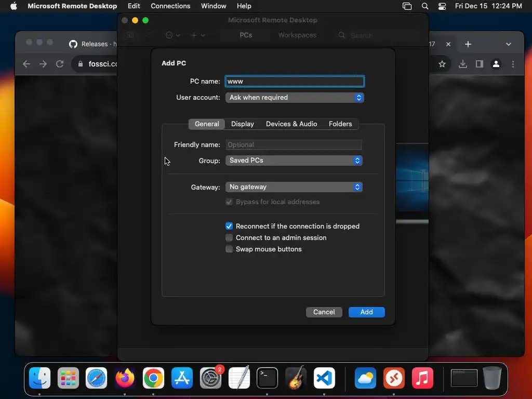Screen dimensions: 532x399
Task: Open the minimized window thumbnail in dock
Action: pyautogui.click(x=464, y=378)
